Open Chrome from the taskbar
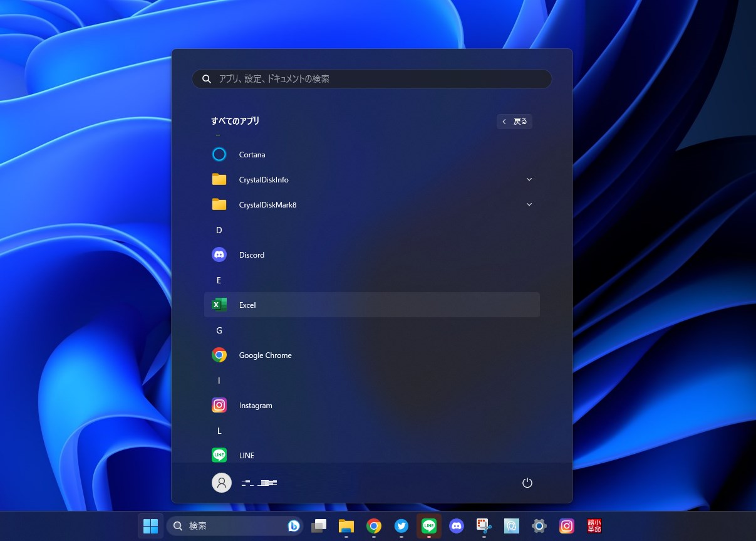Image resolution: width=756 pixels, height=541 pixels. coord(374,526)
